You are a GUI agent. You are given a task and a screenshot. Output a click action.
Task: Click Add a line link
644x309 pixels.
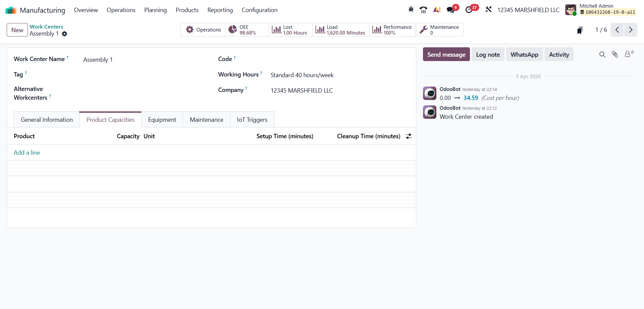pyautogui.click(x=27, y=153)
